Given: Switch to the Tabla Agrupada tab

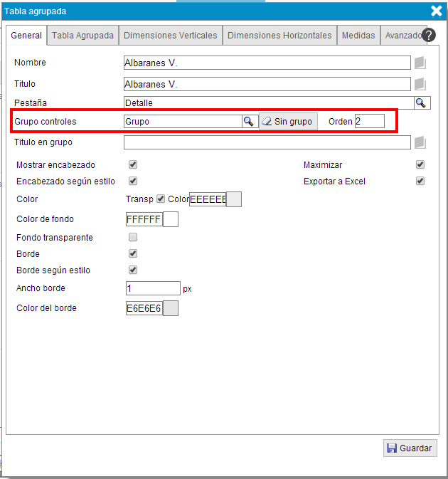Looking at the screenshot, I should pos(82,35).
